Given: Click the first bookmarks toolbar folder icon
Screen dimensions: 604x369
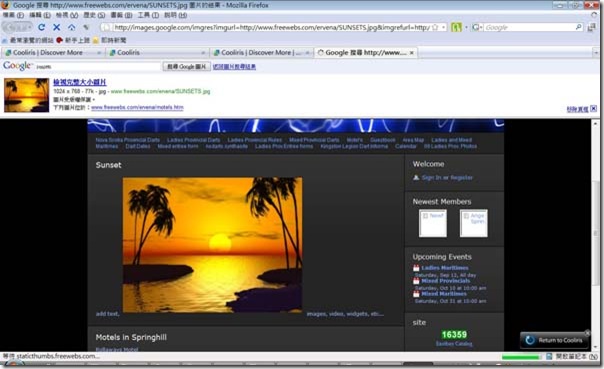Looking at the screenshot, I should pyautogui.click(x=4, y=40).
